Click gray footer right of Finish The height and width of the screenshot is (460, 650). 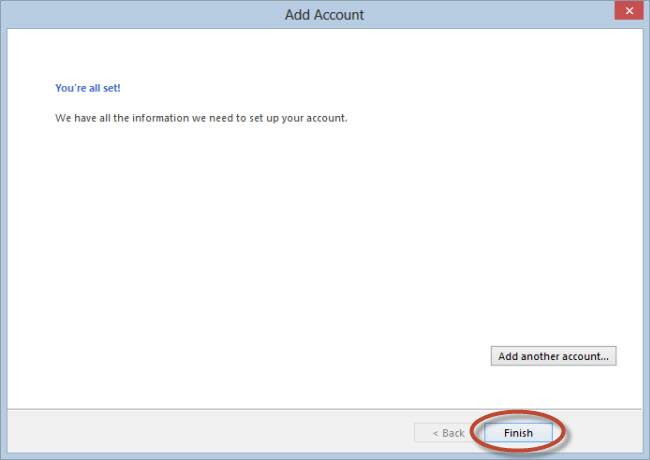click(x=605, y=432)
